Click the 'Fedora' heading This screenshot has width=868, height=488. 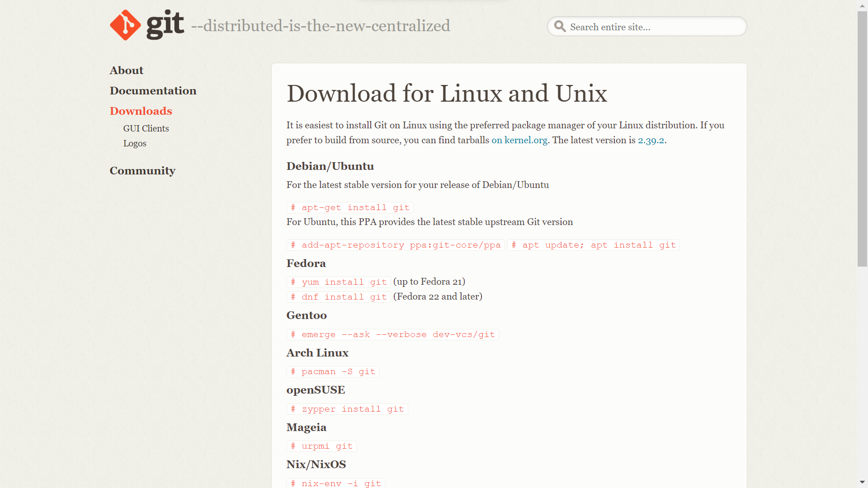[306, 263]
